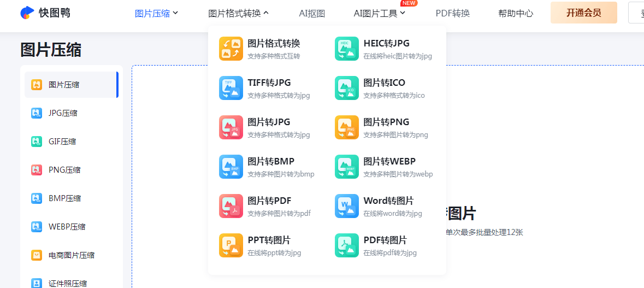Click the 图片压缩 sidebar icon
Screen dimensions: 644x288
point(37,85)
